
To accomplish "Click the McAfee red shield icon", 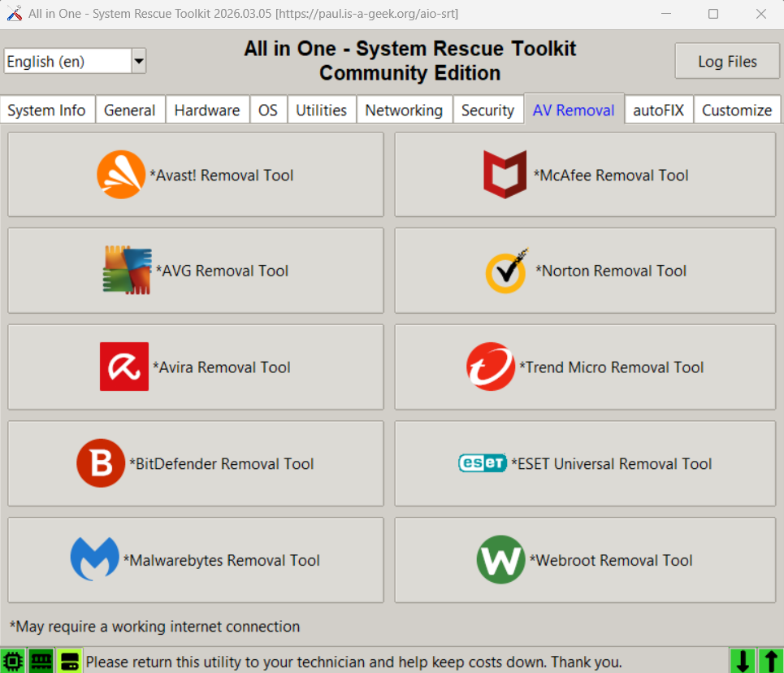I will [505, 175].
